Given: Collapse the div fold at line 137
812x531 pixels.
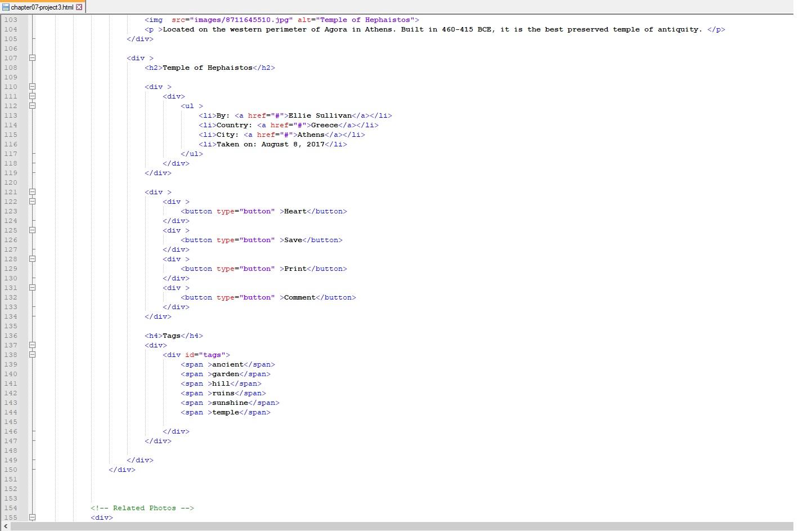Looking at the screenshot, I should click(33, 345).
